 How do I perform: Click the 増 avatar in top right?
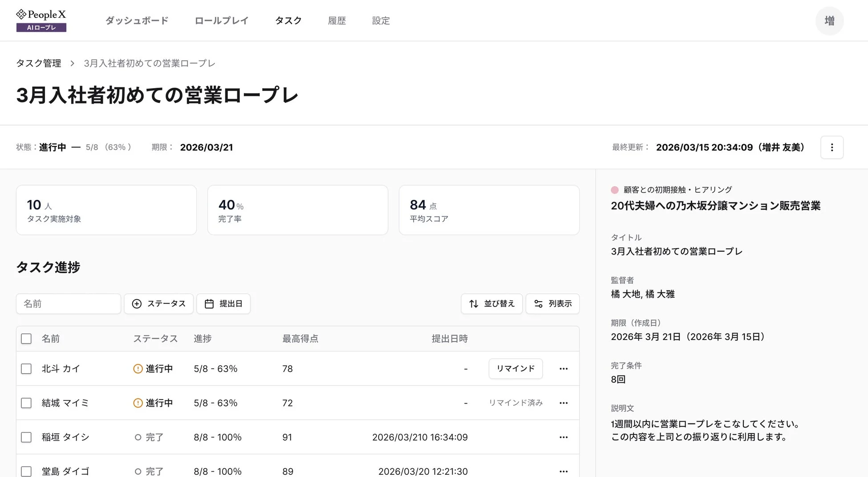coord(829,20)
